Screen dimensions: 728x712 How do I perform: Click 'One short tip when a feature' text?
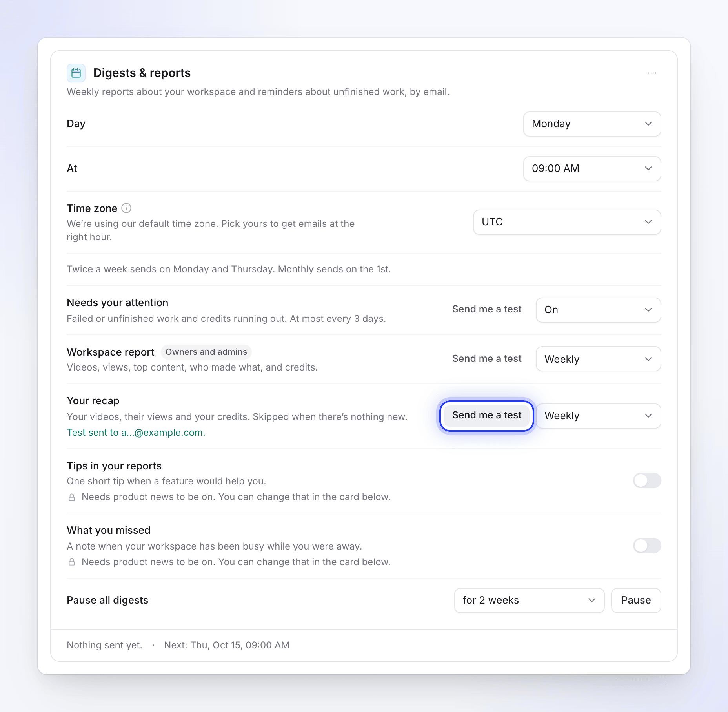pyautogui.click(x=166, y=481)
